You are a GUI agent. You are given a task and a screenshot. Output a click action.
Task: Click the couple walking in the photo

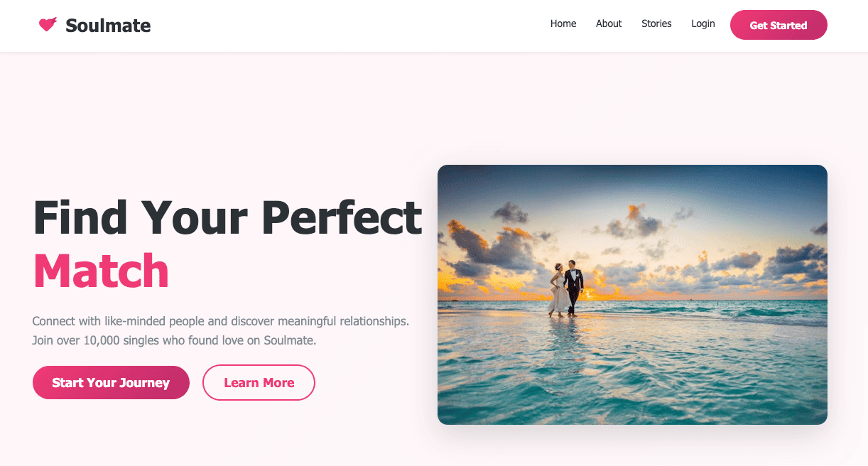pos(565,288)
